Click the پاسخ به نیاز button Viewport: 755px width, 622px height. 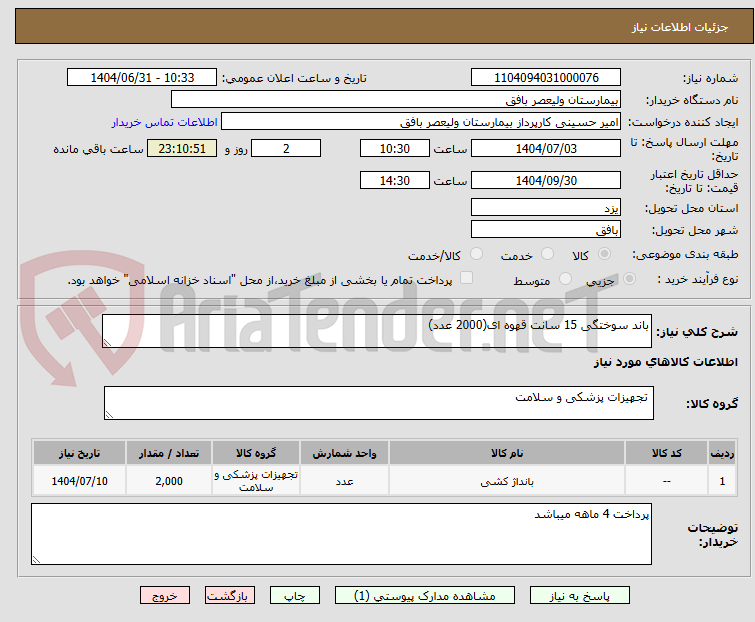580,596
